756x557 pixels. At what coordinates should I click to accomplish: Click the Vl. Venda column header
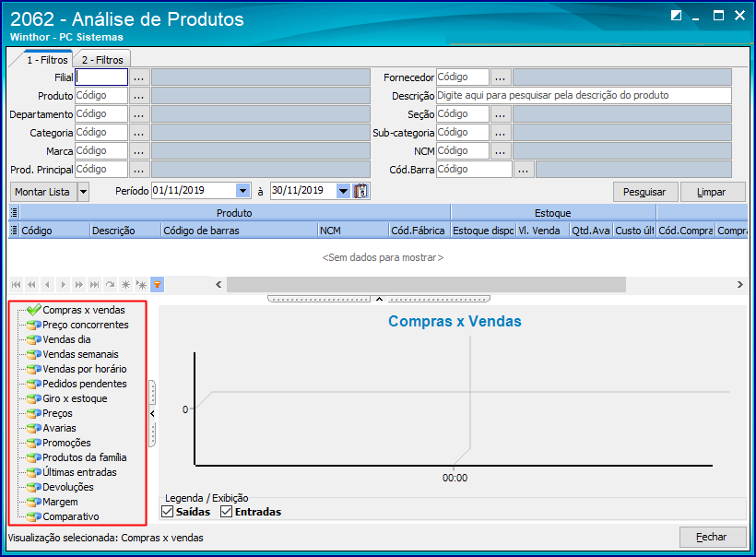tap(543, 231)
